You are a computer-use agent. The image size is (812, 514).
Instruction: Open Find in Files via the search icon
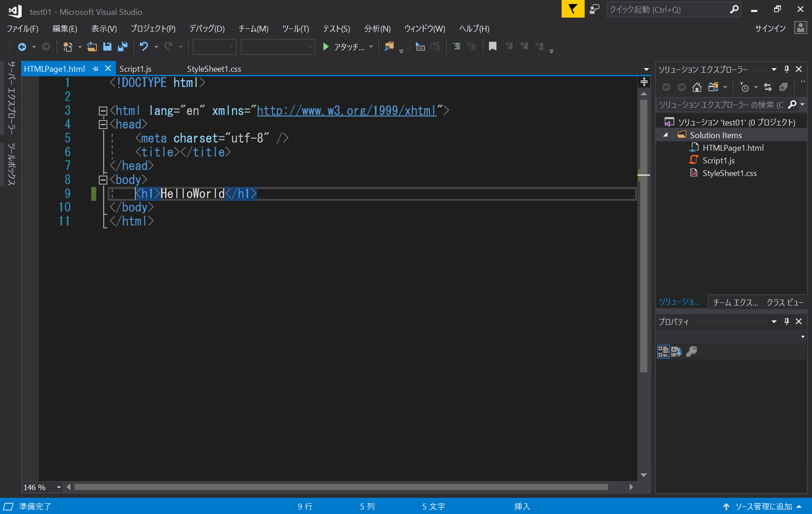[x=389, y=46]
